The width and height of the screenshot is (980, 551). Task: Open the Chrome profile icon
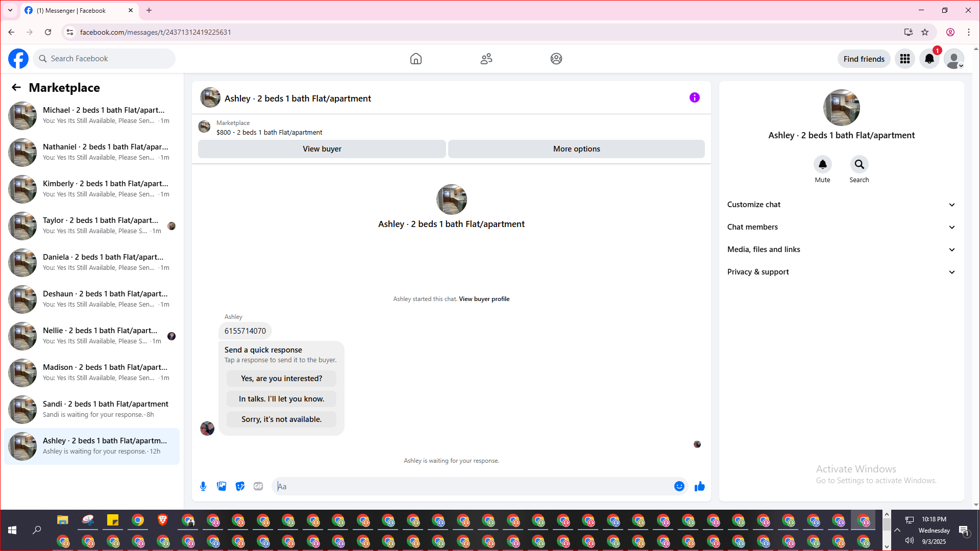(950, 32)
